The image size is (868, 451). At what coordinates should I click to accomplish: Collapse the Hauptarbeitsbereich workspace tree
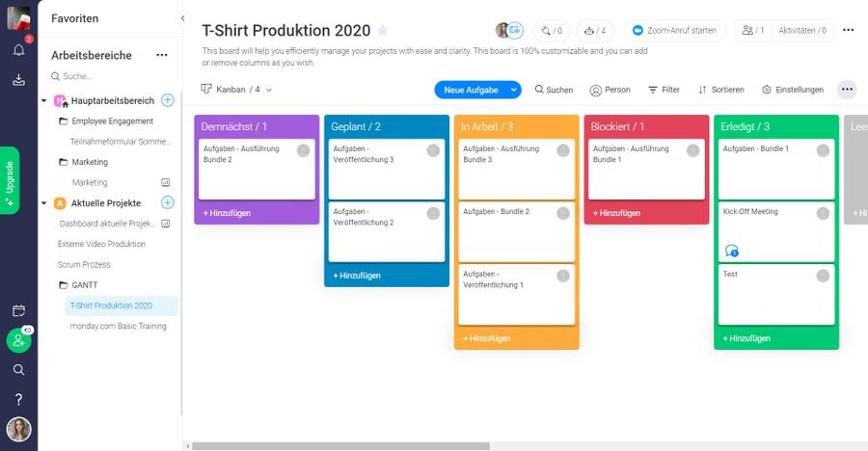point(44,100)
